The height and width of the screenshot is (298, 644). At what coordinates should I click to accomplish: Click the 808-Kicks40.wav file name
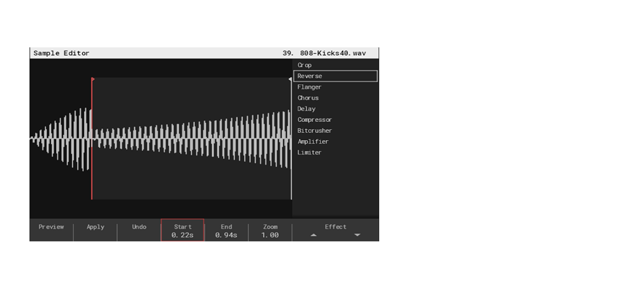(x=332, y=53)
